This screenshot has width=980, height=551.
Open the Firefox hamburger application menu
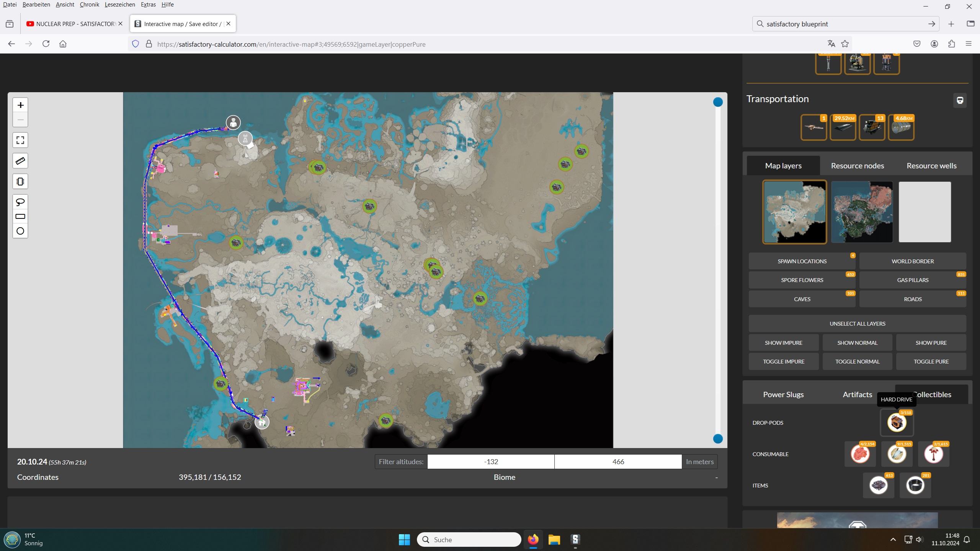[969, 44]
